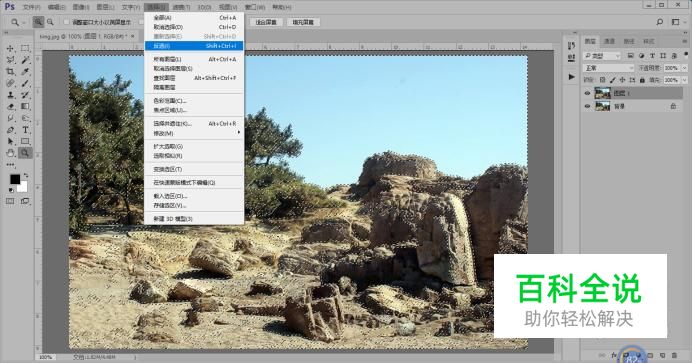Open the History panel icon
This screenshot has height=363, width=692.
coord(572,45)
